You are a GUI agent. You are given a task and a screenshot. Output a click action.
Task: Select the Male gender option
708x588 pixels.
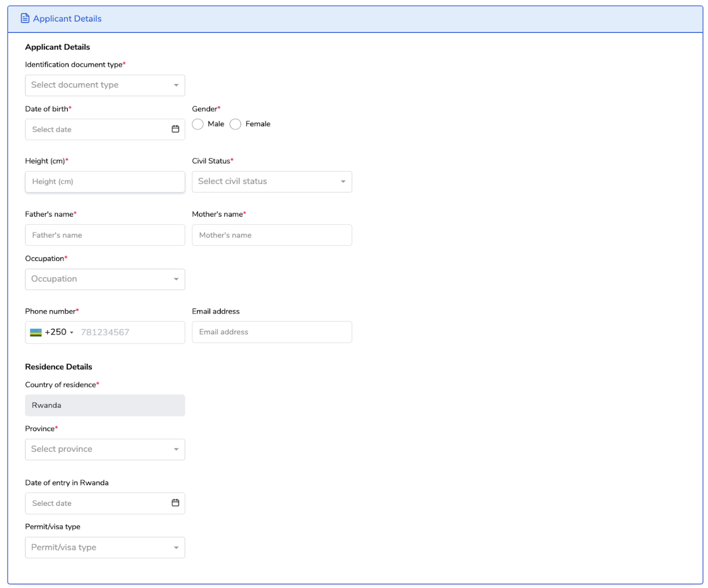198,124
